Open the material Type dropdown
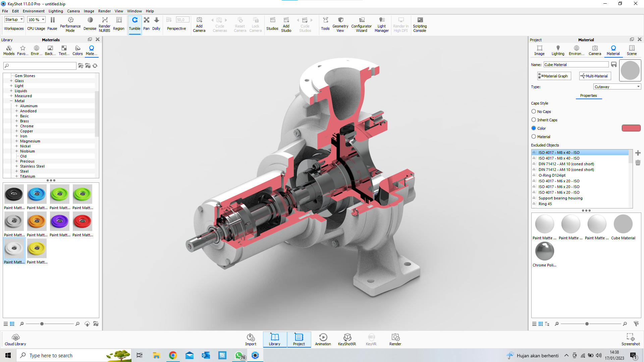This screenshot has width=644, height=362. pyautogui.click(x=617, y=87)
